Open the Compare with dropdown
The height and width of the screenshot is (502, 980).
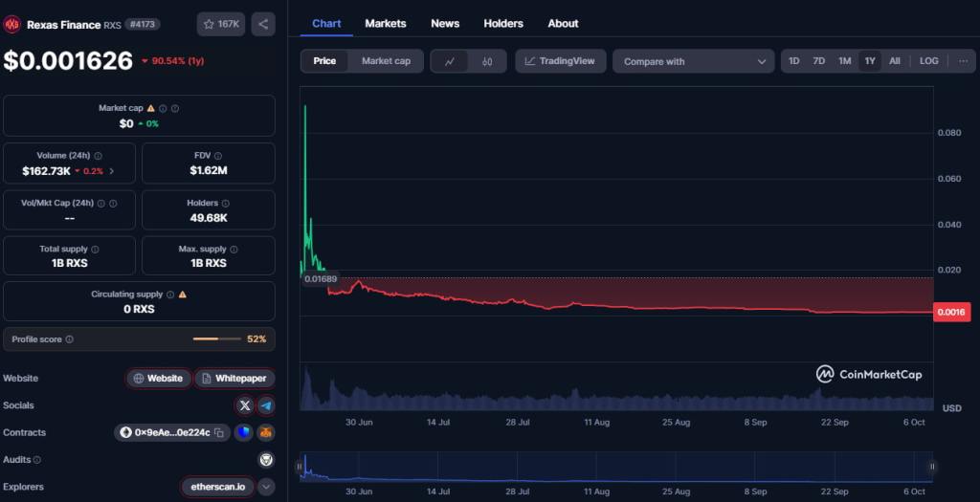[x=694, y=61]
